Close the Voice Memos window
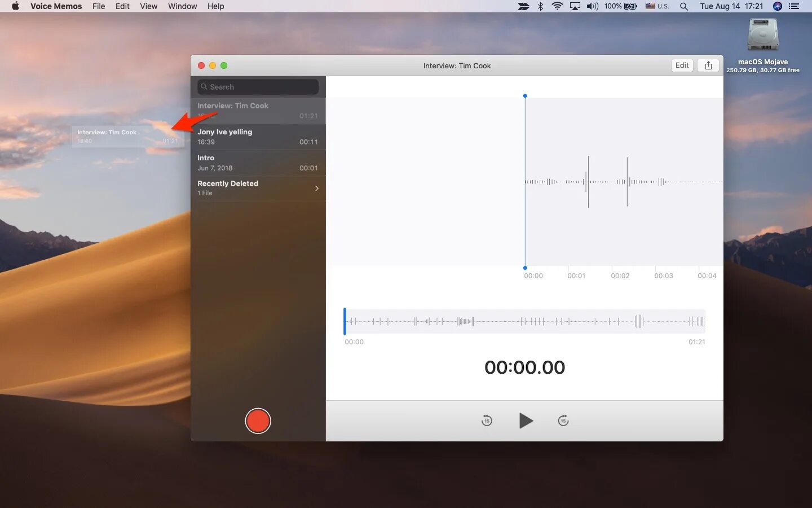The width and height of the screenshot is (812, 508). (201, 65)
